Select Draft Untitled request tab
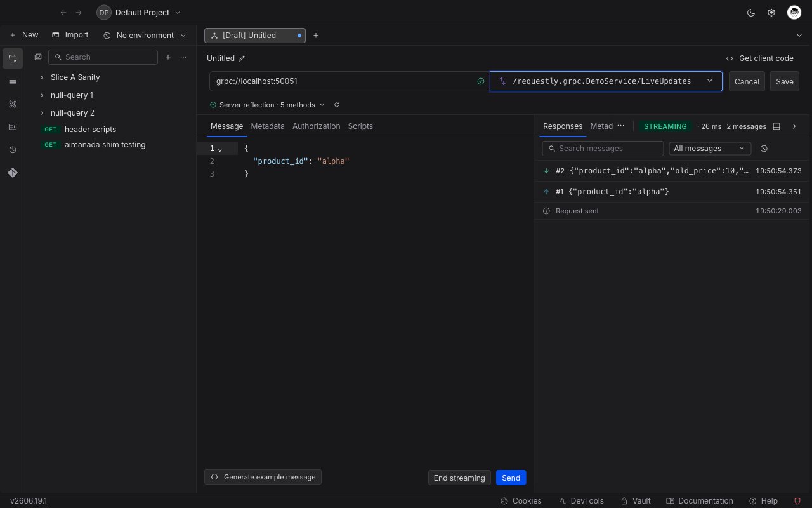The image size is (812, 508). click(255, 36)
